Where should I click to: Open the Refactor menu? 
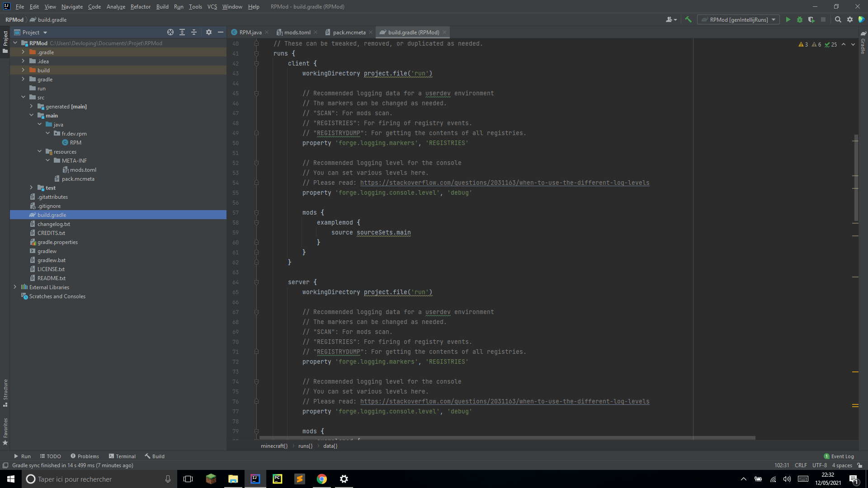[x=140, y=7]
